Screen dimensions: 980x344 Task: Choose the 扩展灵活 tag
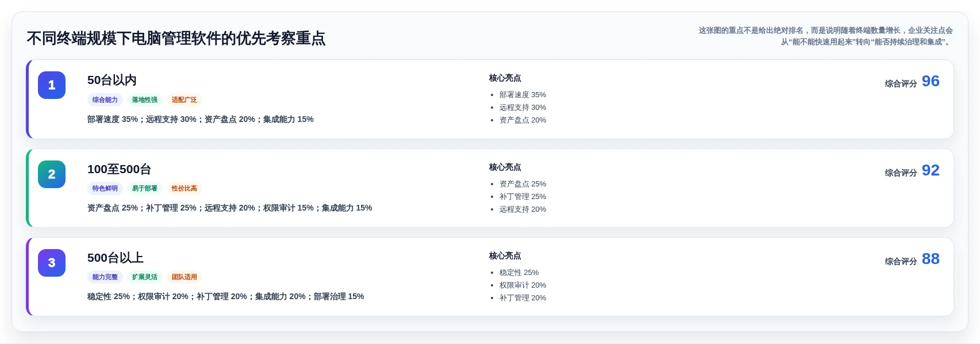point(145,277)
